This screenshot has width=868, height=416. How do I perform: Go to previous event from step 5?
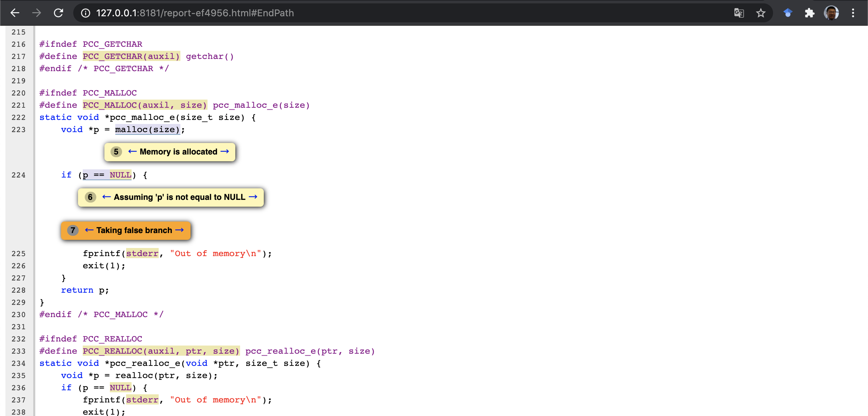coord(132,151)
